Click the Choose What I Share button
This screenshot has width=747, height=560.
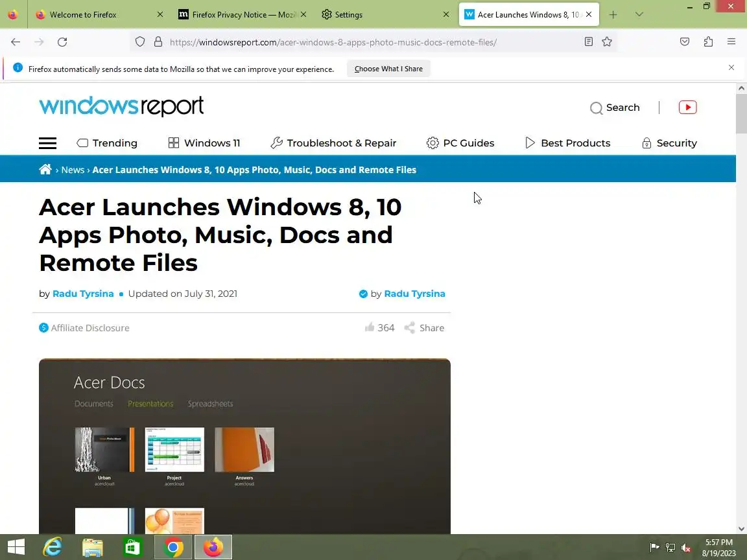point(388,69)
